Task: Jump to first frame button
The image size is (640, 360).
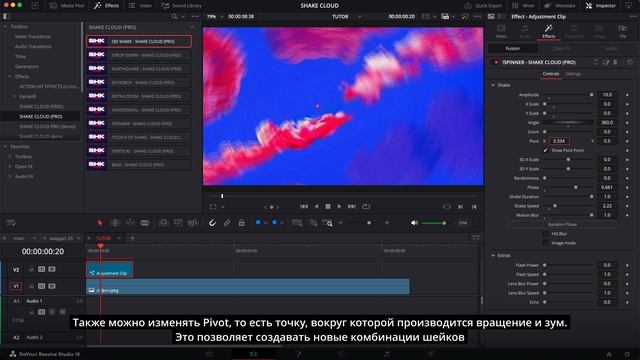Action: coord(304,207)
